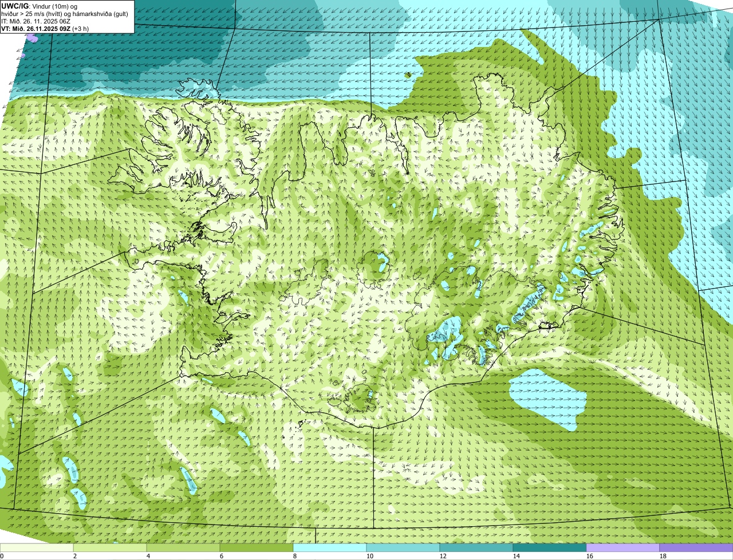Click the valid time "VT: Mið. 26.11.2025 09Z (+3 h)"

click(45, 29)
